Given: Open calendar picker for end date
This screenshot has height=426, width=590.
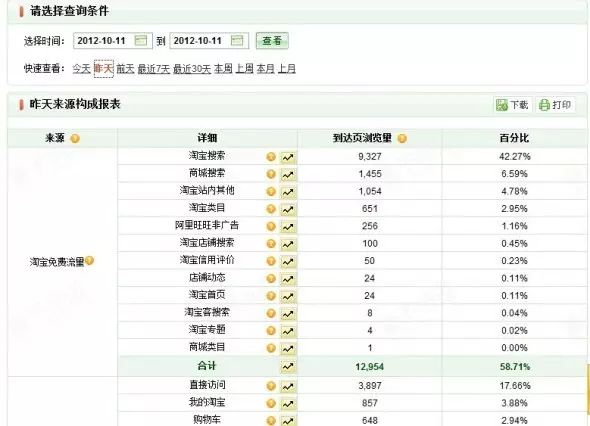Looking at the screenshot, I should point(237,41).
